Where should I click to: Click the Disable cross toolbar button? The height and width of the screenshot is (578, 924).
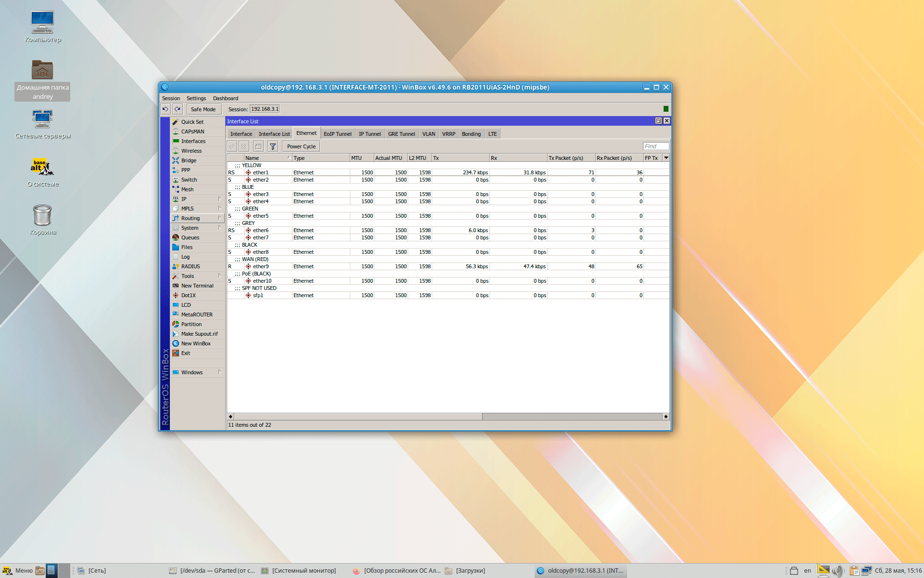point(244,146)
